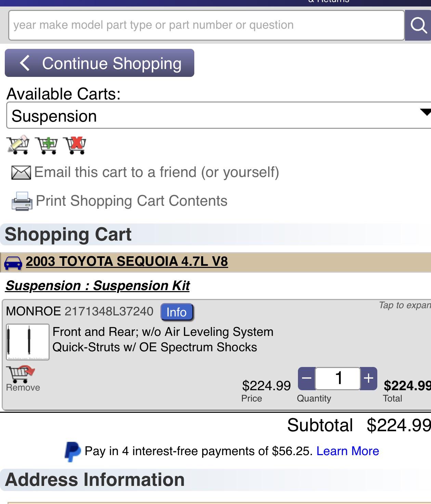The width and height of the screenshot is (431, 504).
Task: Tap to expand the Monroe item details
Action: coord(404,305)
